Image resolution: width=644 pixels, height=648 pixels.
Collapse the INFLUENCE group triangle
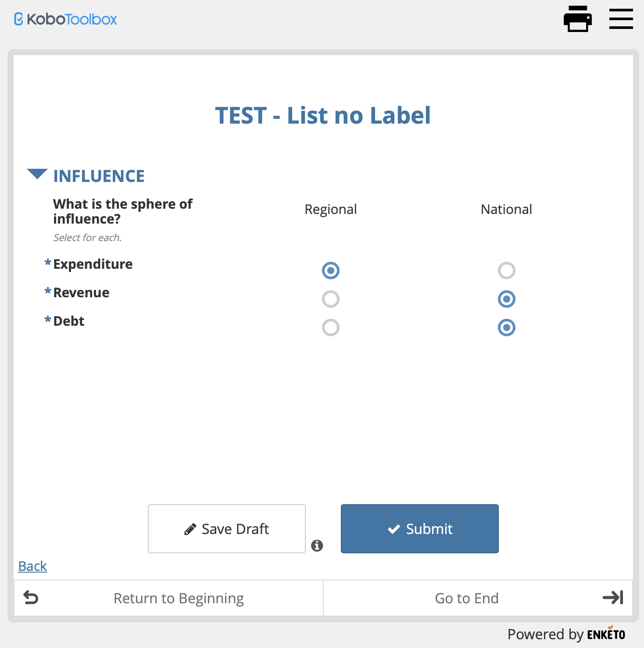click(37, 174)
